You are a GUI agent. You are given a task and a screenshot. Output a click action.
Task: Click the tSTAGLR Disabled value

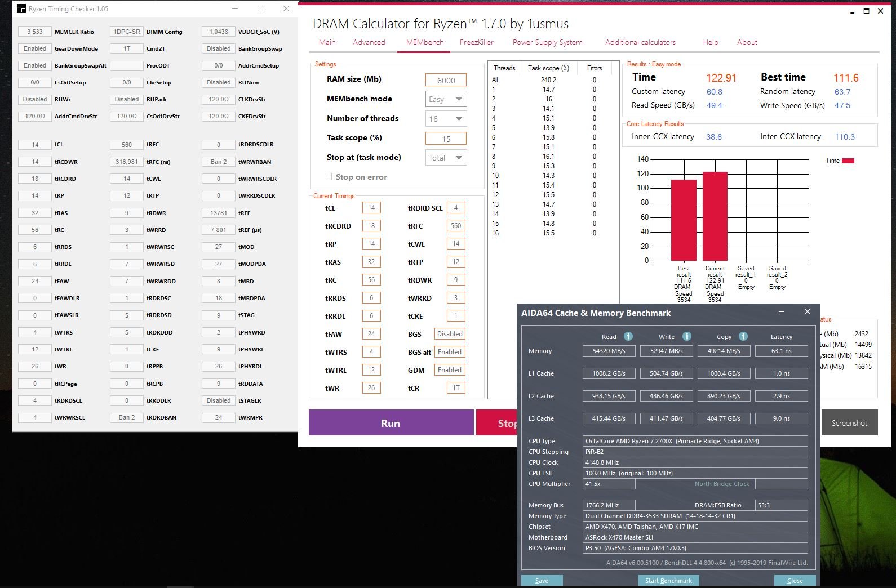(x=219, y=400)
